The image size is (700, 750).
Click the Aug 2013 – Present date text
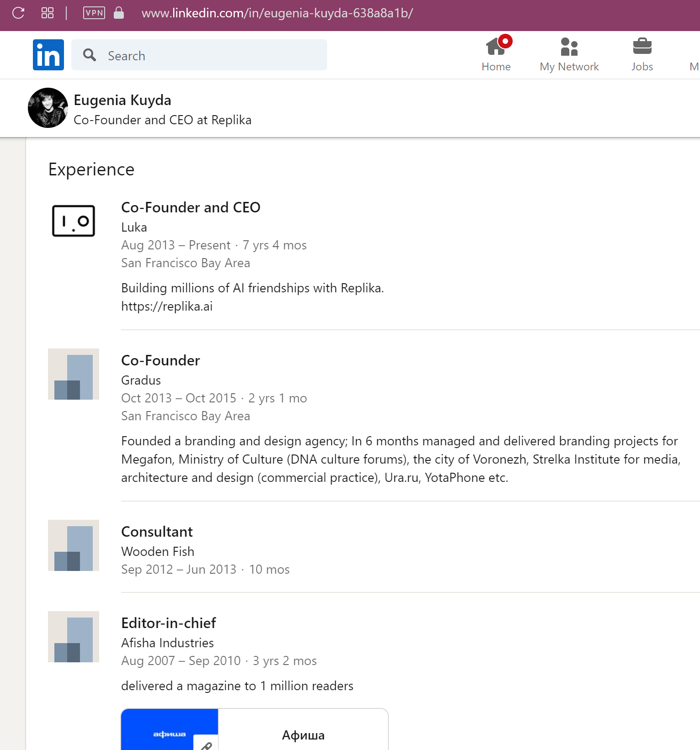(175, 245)
